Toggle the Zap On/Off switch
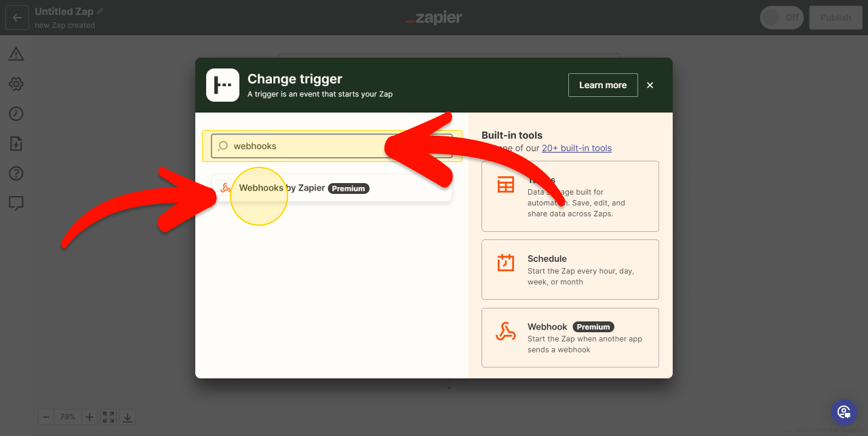The height and width of the screenshot is (436, 868). click(782, 18)
